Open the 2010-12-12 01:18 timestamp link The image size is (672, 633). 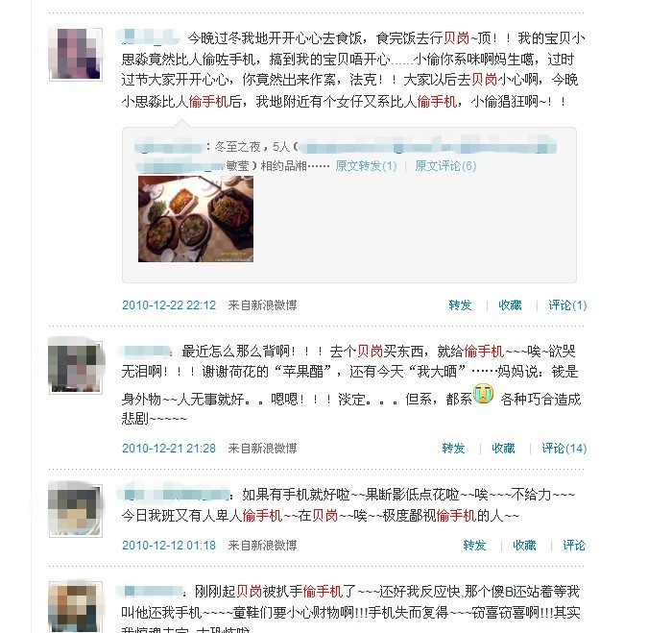tap(169, 546)
